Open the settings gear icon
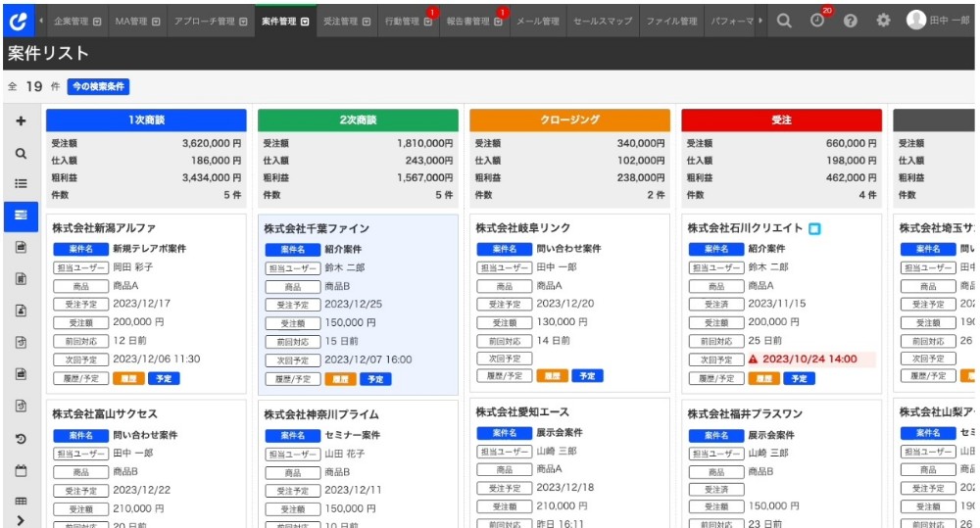The image size is (980, 528). 883,21
